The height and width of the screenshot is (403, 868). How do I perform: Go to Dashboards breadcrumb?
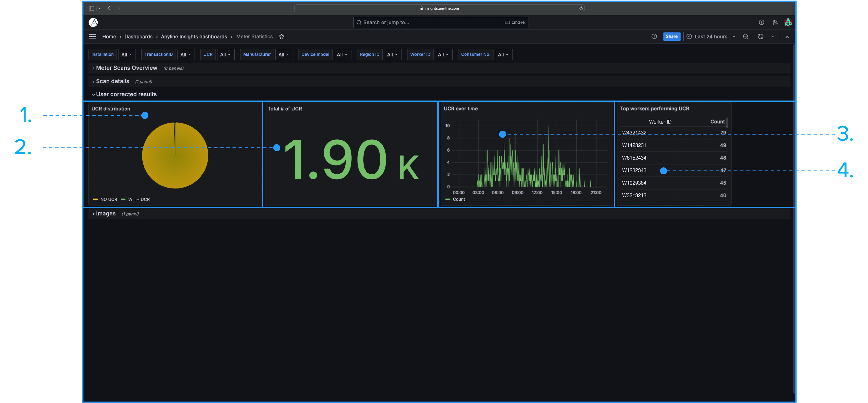[x=138, y=36]
